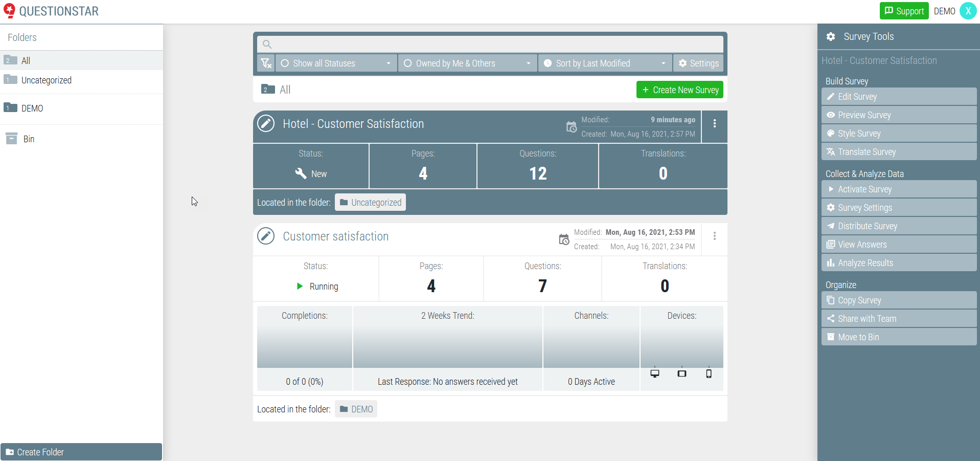This screenshot has height=461, width=980.
Task: Click the calendar icon on Customer satisfaction card
Action: (564, 239)
